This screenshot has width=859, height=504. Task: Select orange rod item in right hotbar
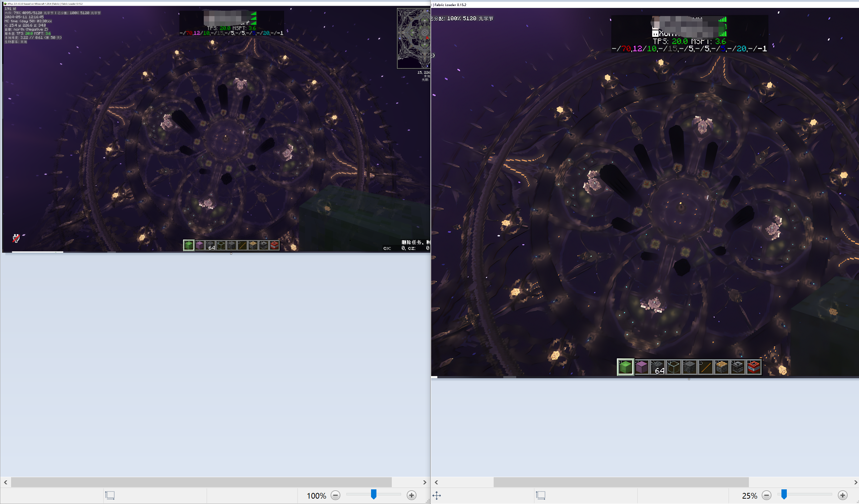point(706,367)
